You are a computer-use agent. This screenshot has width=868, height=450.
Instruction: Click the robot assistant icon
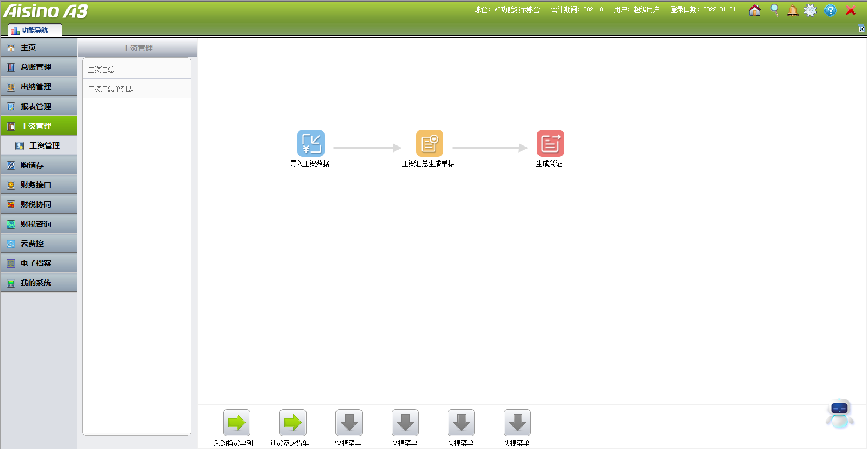coord(839,413)
